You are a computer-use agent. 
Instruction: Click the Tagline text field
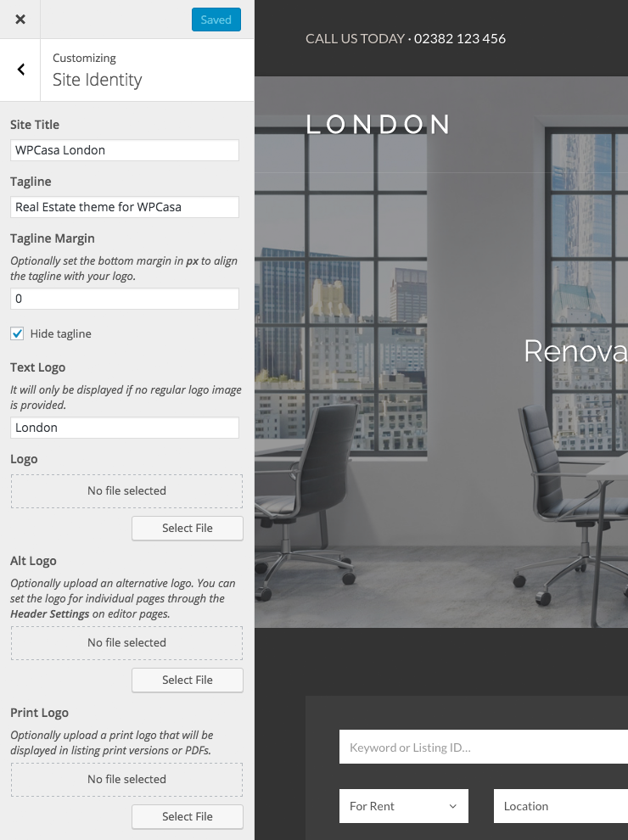point(124,207)
